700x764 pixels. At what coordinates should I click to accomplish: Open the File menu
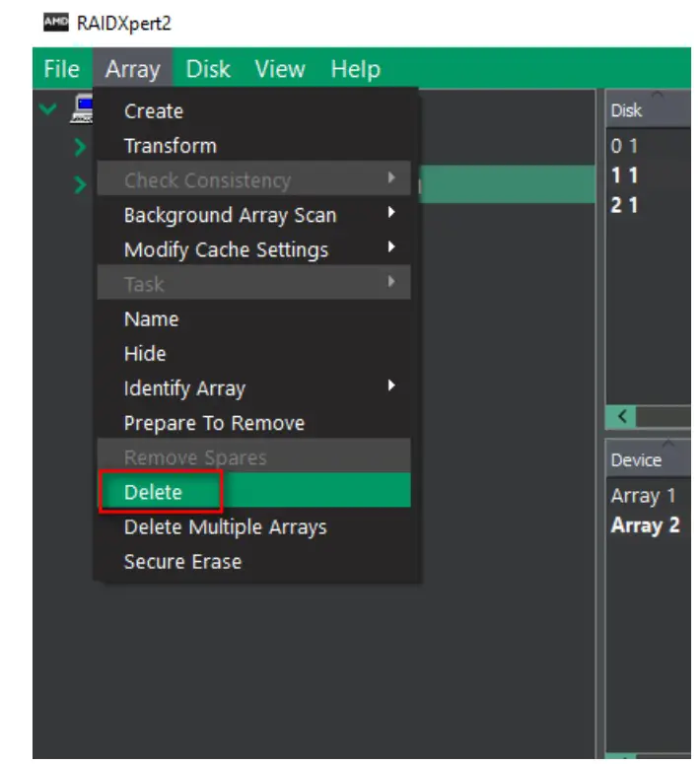[61, 69]
